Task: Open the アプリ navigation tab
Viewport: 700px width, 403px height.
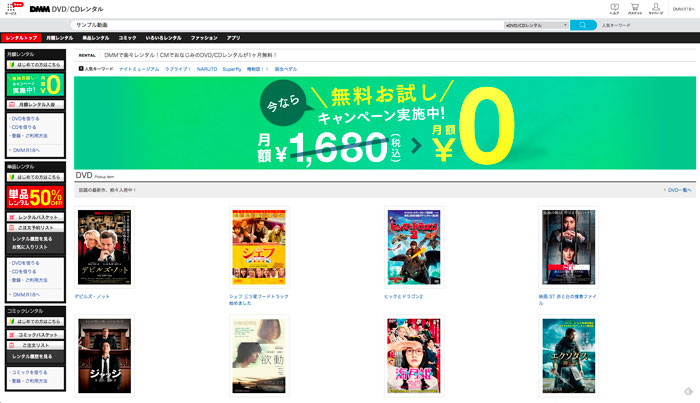Action: pos(233,38)
